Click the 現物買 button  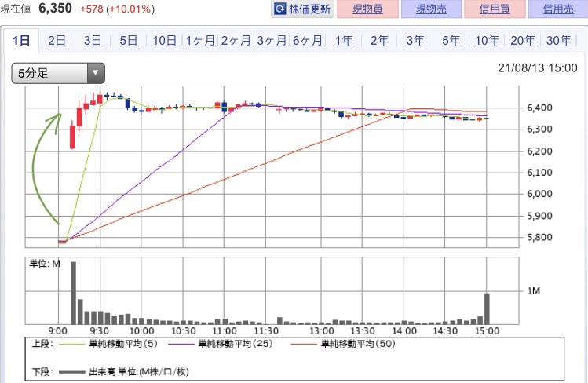click(x=367, y=9)
